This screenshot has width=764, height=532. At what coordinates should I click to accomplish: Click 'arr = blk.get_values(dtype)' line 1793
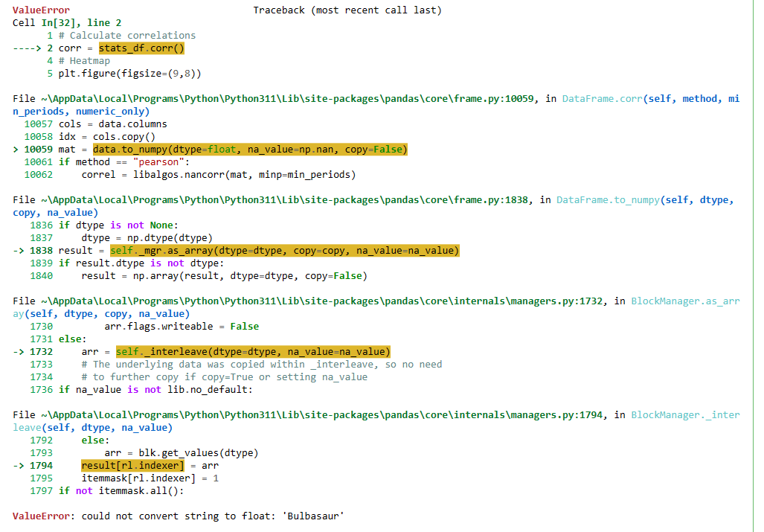click(x=182, y=454)
